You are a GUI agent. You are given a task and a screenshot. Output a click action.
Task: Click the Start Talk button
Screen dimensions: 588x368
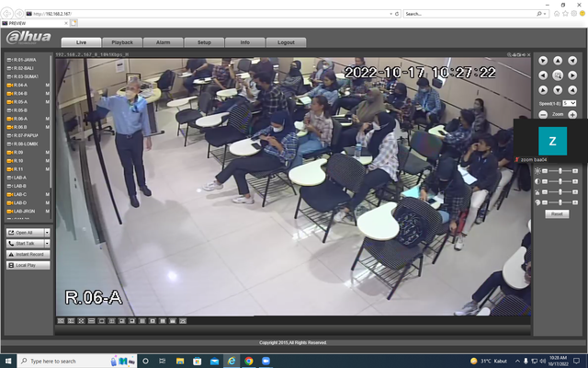[x=26, y=243]
